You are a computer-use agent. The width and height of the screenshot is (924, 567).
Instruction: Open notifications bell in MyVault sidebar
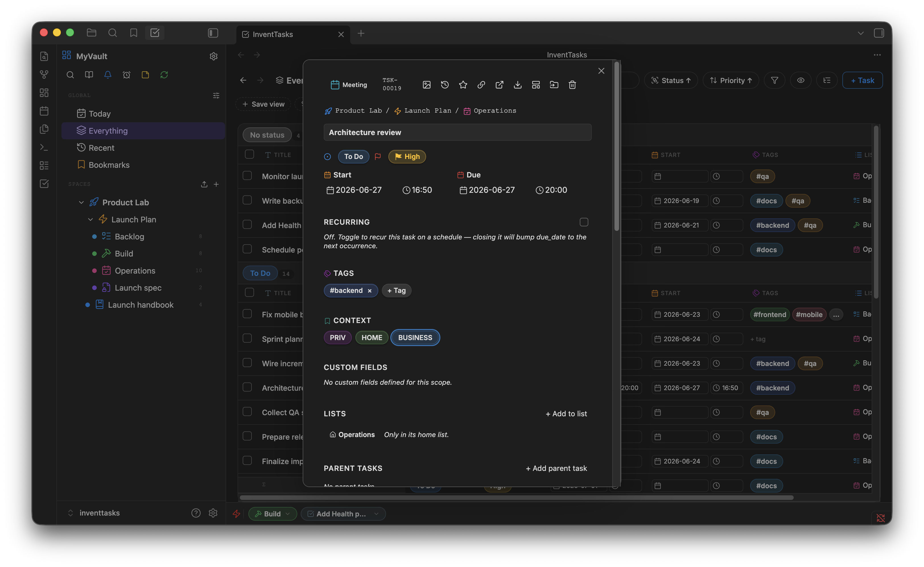coord(108,75)
